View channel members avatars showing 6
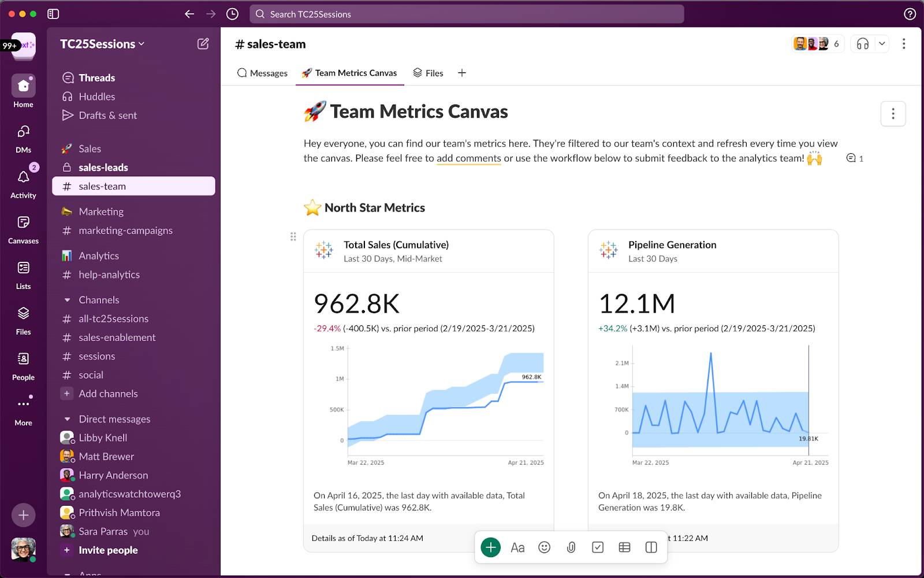This screenshot has width=924, height=578. tap(818, 44)
